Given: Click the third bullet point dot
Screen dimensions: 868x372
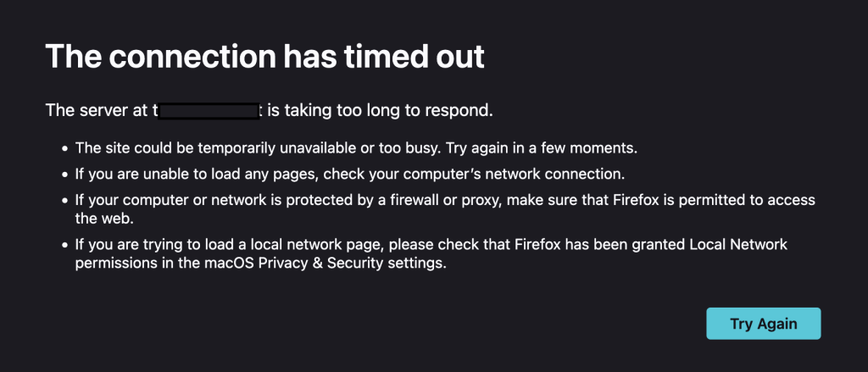Looking at the screenshot, I should tap(64, 202).
